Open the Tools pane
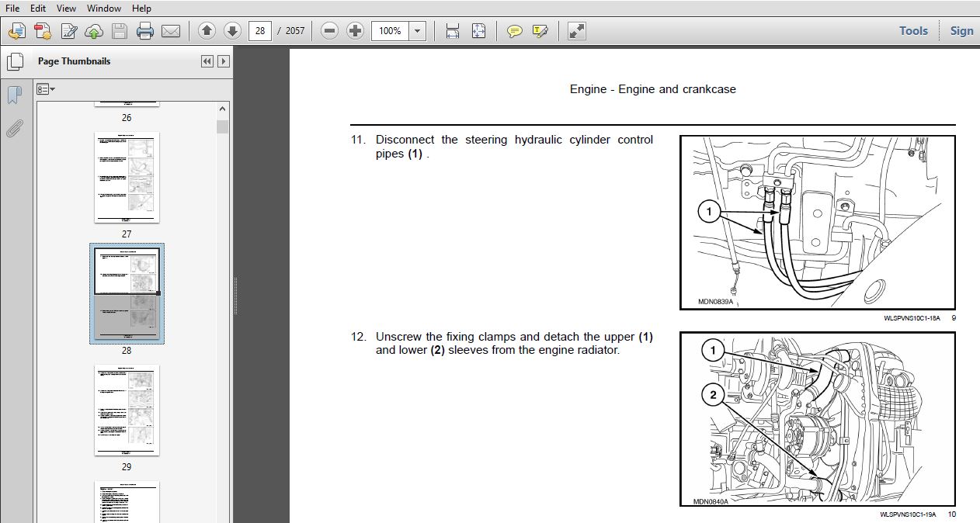980x523 pixels. pyautogui.click(x=913, y=31)
